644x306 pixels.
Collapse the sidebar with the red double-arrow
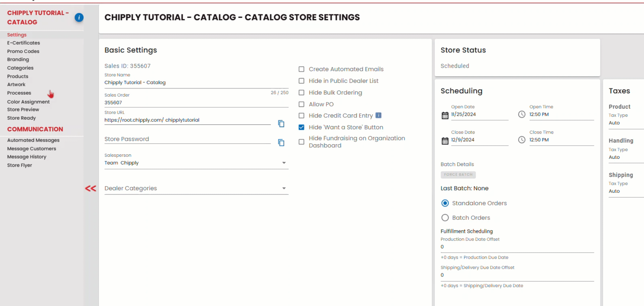91,189
